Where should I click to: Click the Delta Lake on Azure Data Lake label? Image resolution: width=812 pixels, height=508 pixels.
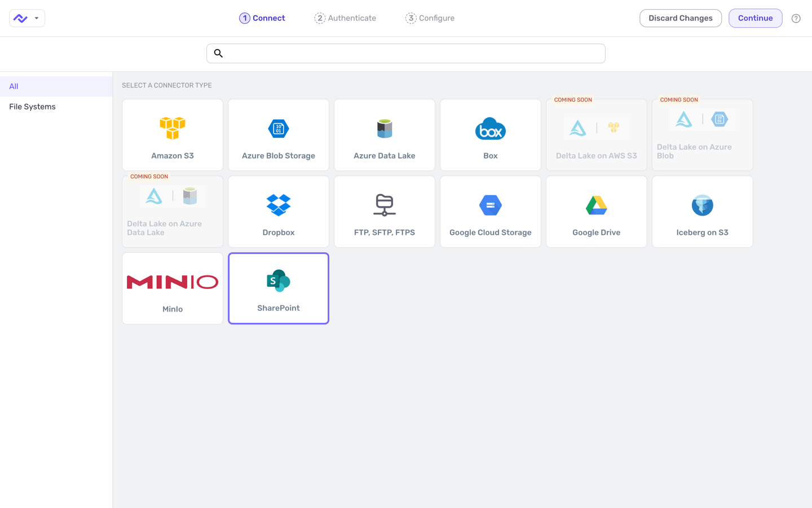pos(164,228)
